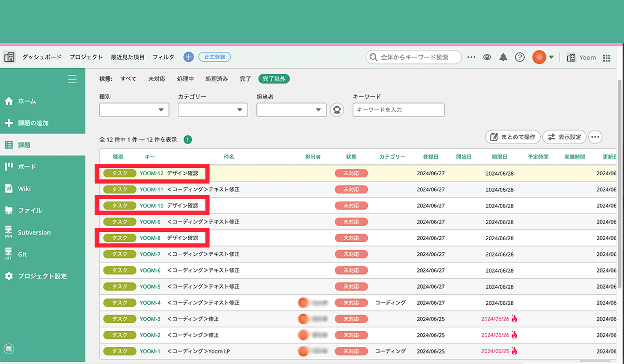
Task: Open the three-dot options beside 表示設定
Action: pos(595,137)
